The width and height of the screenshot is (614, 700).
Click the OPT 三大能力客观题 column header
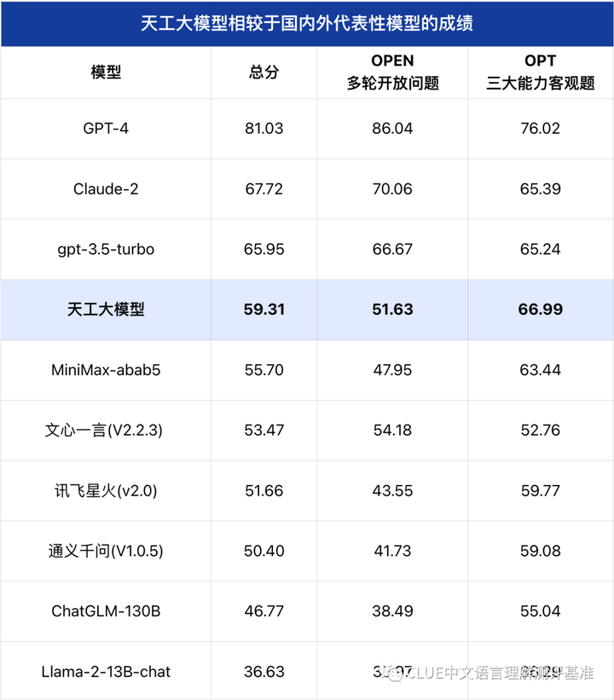click(541, 72)
